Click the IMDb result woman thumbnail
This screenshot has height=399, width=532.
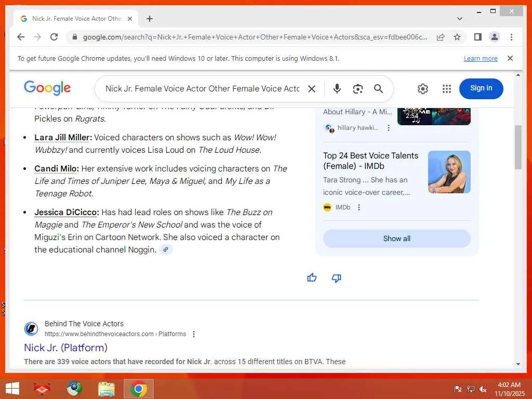pos(449,172)
